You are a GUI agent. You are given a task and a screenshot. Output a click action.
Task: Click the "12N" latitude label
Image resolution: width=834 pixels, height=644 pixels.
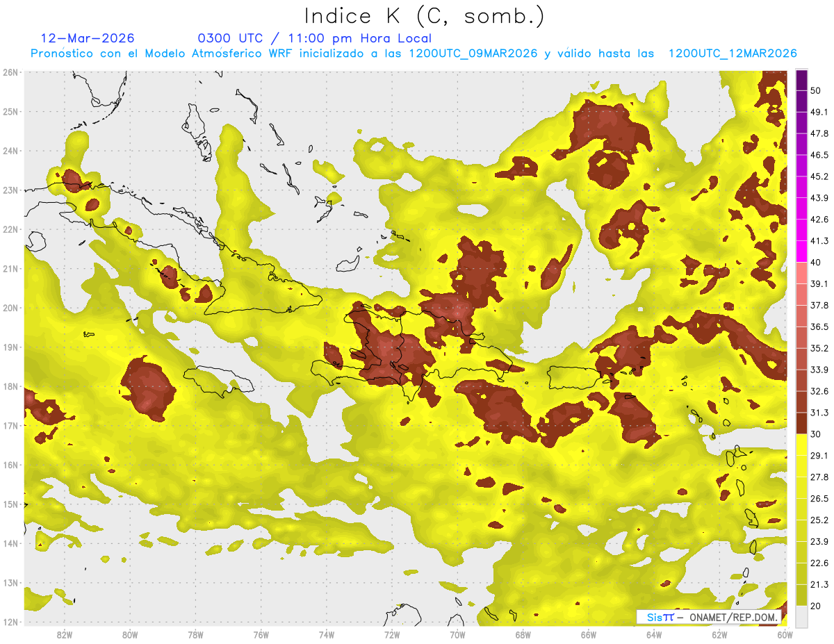coord(10,622)
